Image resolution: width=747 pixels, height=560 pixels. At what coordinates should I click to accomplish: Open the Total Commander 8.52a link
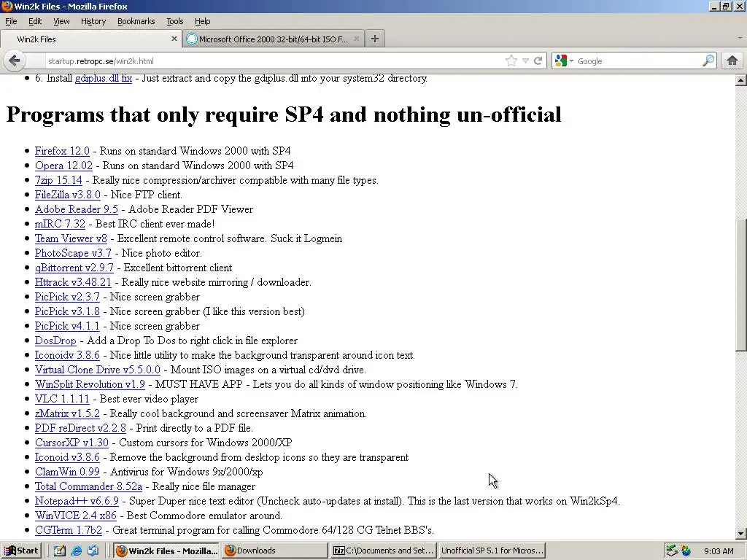(x=88, y=486)
